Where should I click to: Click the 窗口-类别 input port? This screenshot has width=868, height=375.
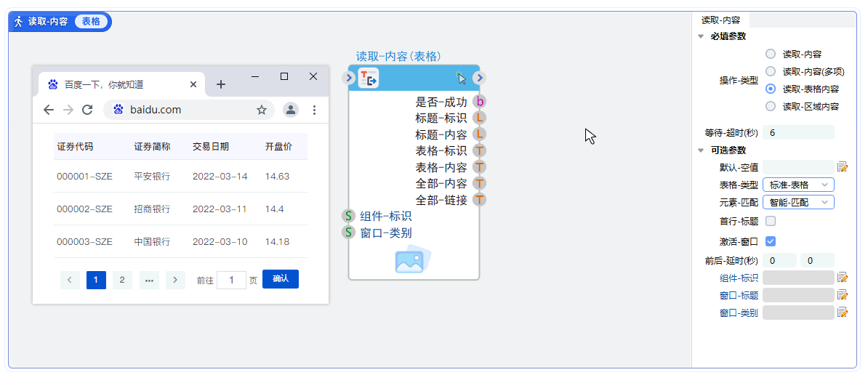tap(348, 233)
